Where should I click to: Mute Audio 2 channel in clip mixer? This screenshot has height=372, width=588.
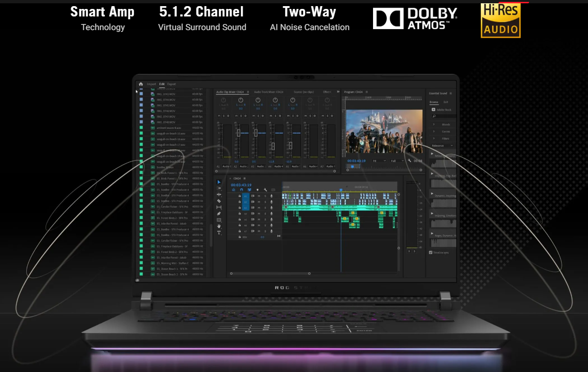click(236, 116)
